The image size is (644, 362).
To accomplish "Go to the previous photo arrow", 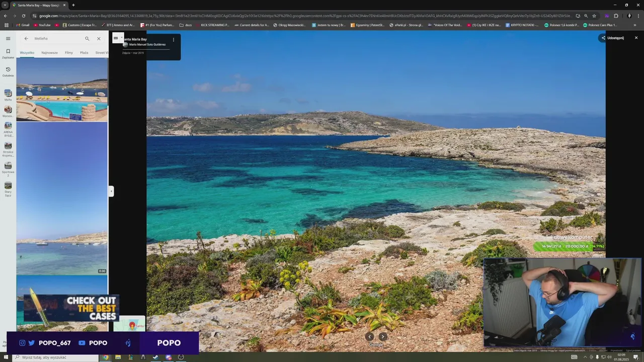I will click(370, 337).
